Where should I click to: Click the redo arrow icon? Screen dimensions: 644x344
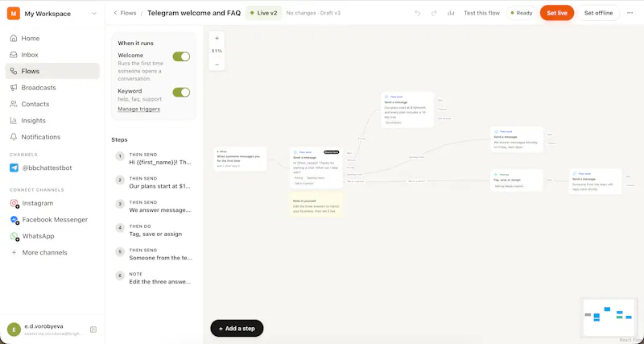click(x=434, y=13)
